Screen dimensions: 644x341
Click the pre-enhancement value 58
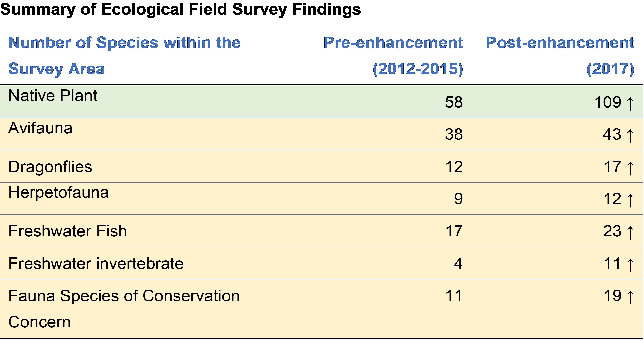454,102
